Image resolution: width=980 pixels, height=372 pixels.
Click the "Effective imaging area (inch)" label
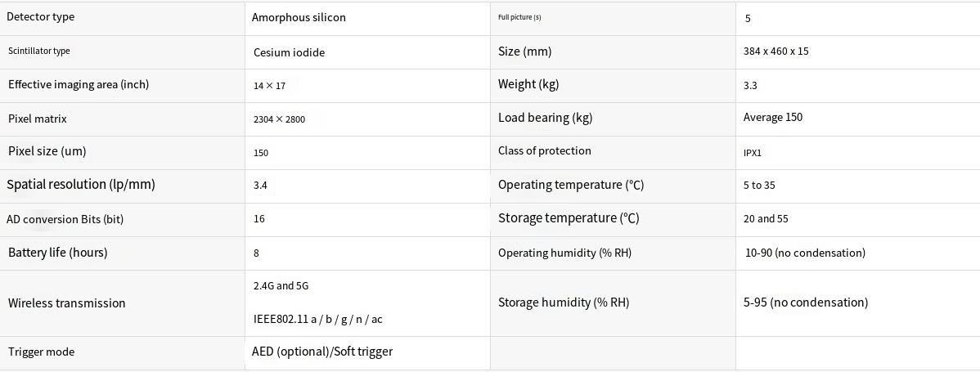79,84
